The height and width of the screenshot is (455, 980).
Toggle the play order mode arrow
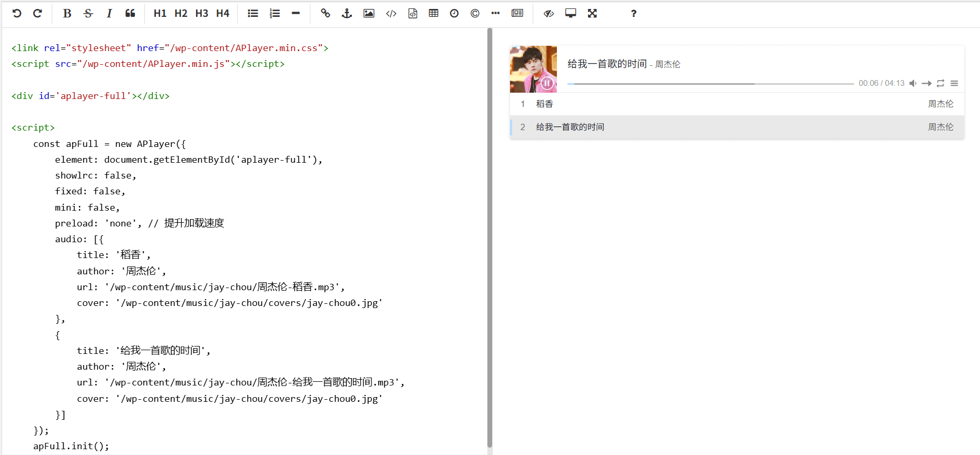point(927,83)
